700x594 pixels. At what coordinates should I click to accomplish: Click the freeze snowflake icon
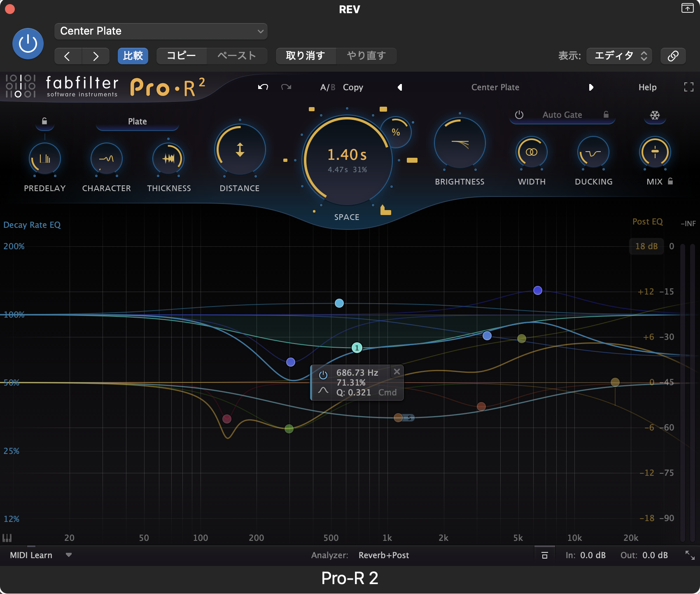[x=655, y=115]
